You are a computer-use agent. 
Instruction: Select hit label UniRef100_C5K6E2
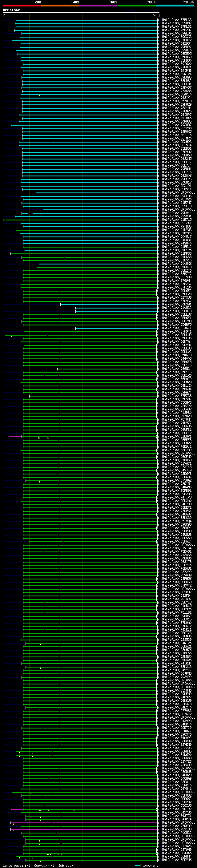(x=176, y=291)
